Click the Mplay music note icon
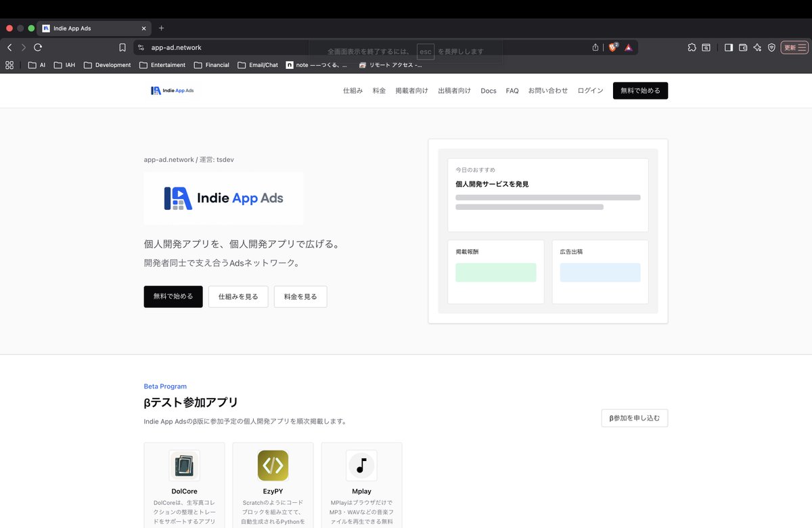 (361, 466)
